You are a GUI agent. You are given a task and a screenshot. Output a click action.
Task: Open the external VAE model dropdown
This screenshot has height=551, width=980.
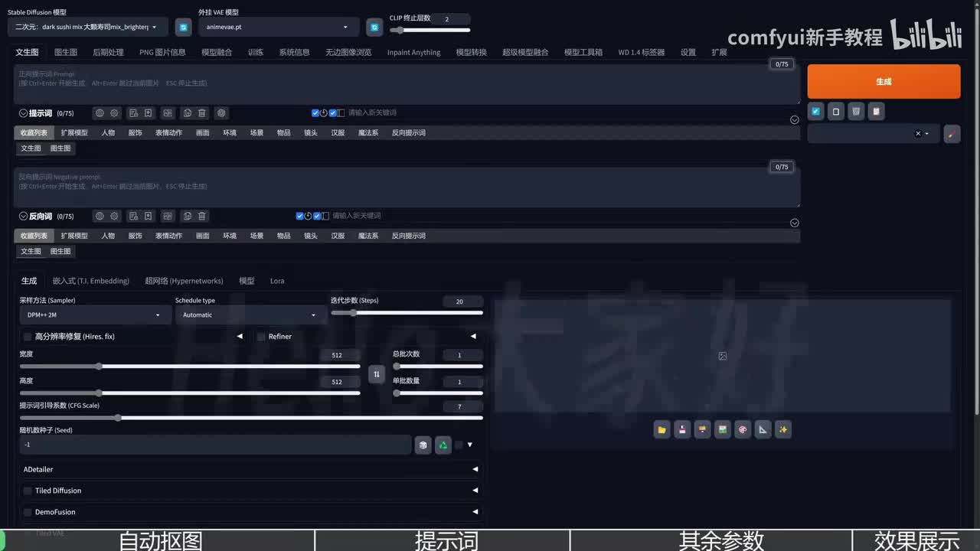point(279,27)
